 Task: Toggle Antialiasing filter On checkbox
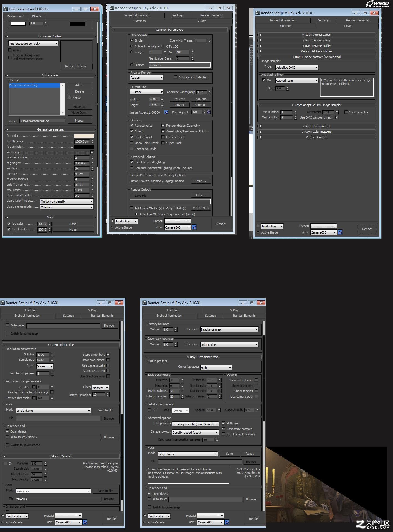(x=264, y=80)
